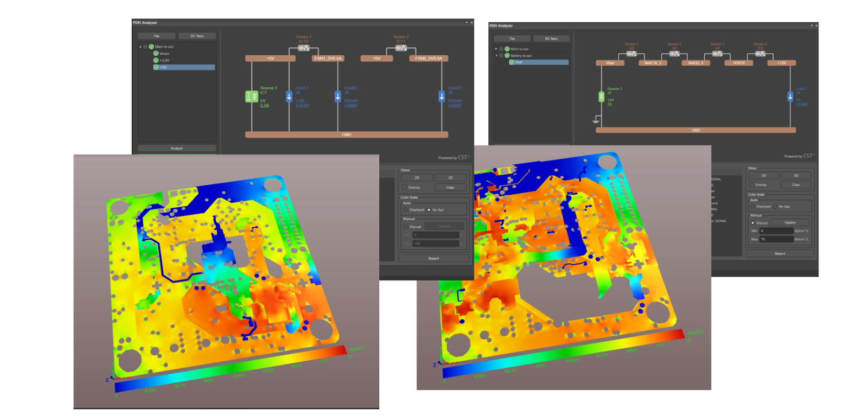Click Load 1 J4 current sink icon
The height and width of the screenshot is (416, 868).
pyautogui.click(x=790, y=97)
